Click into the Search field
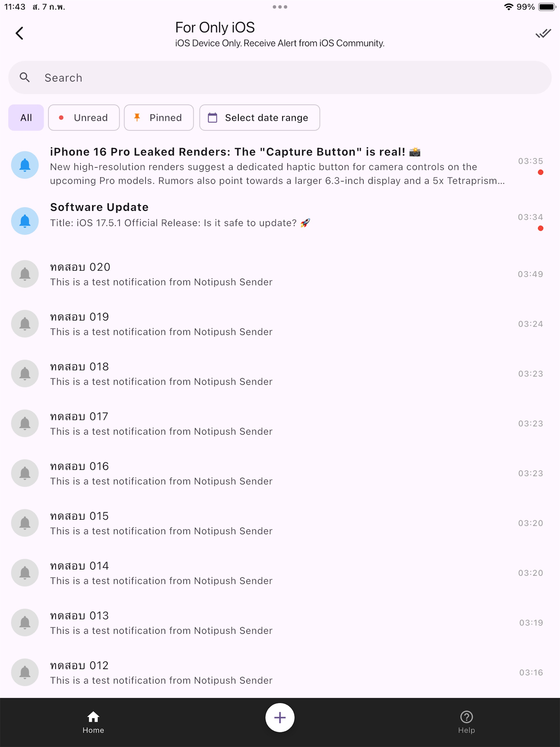This screenshot has height=747, width=560. click(x=280, y=77)
